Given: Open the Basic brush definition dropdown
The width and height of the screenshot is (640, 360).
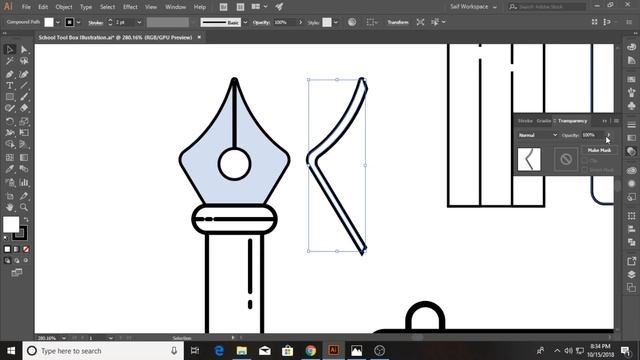Looking at the screenshot, I should tap(245, 22).
